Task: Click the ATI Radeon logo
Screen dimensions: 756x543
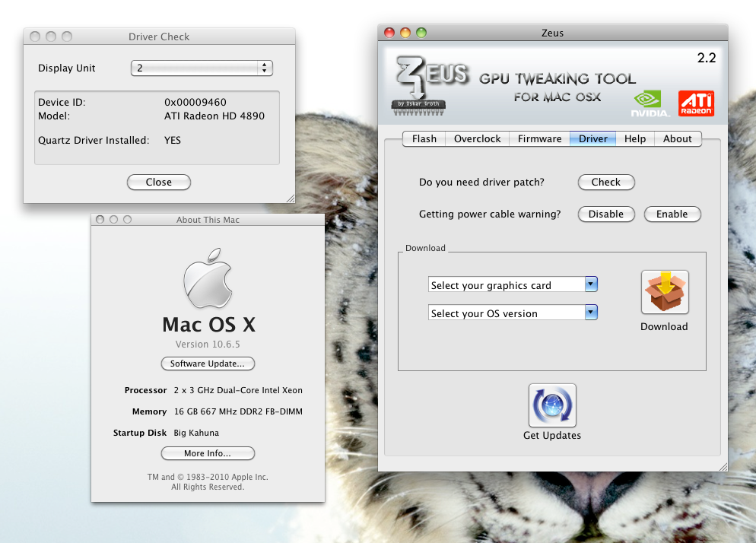Action: point(696,103)
